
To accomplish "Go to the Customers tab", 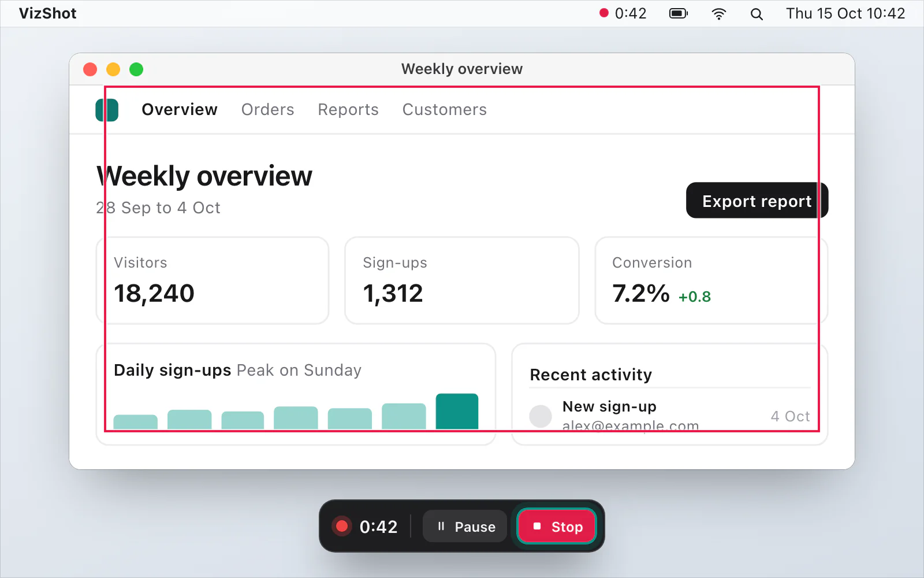I will tap(445, 109).
